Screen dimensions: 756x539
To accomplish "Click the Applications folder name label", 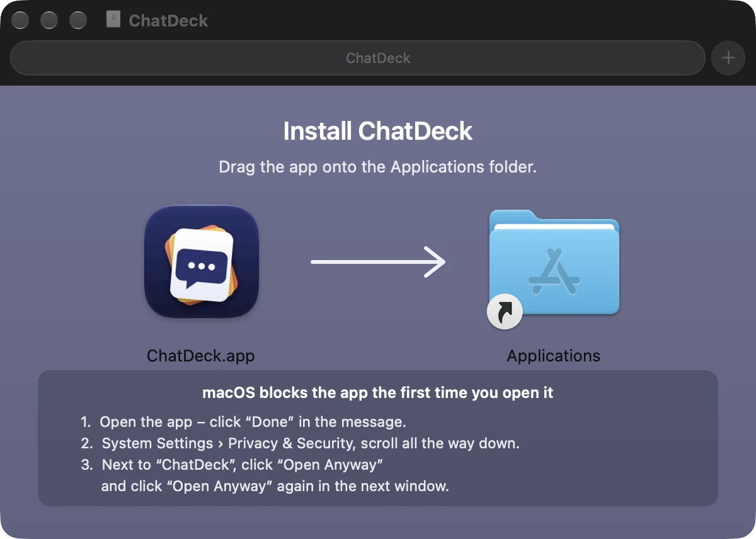I will pos(554,356).
